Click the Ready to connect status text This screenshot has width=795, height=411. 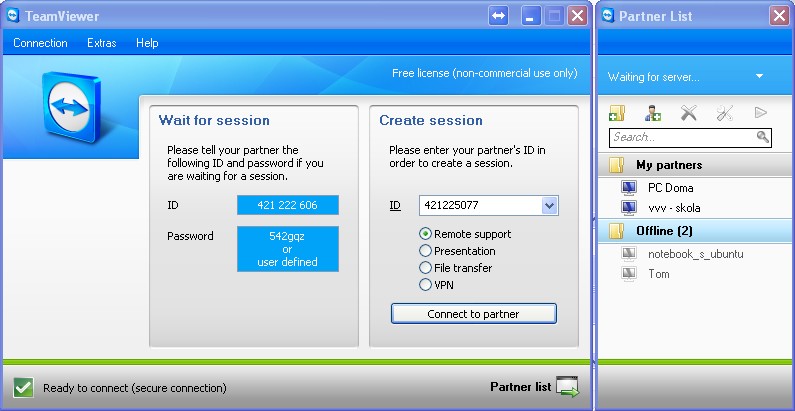(x=135, y=388)
